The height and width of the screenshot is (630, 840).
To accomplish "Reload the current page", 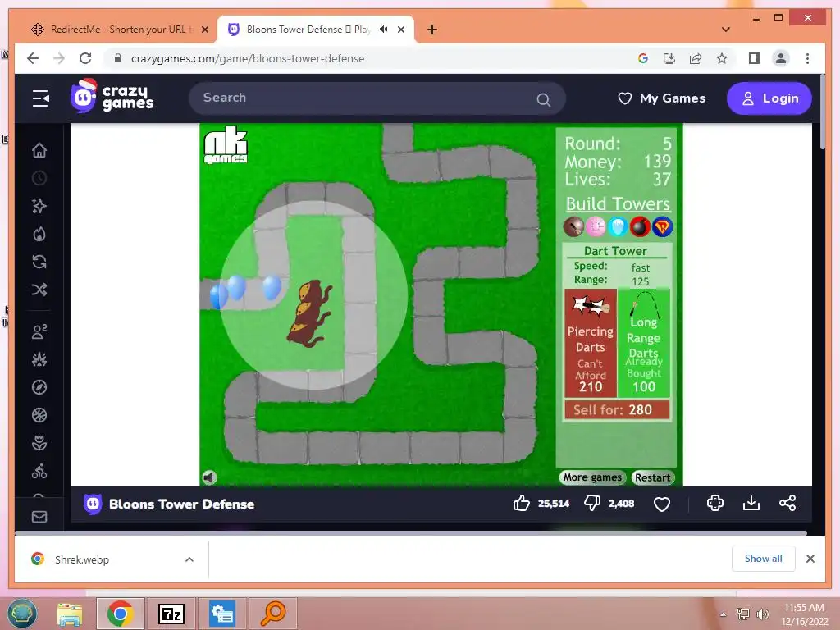I will (x=85, y=58).
